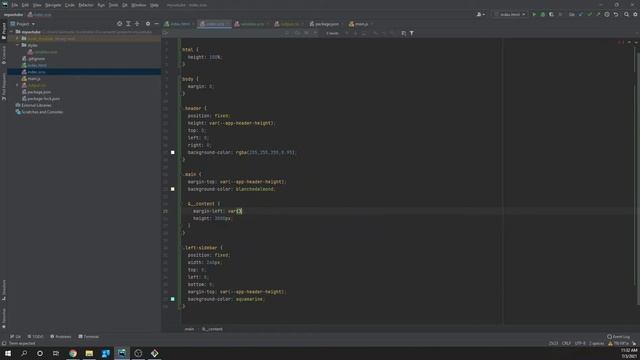
Task: Open the File menu
Action: (x=15, y=5)
